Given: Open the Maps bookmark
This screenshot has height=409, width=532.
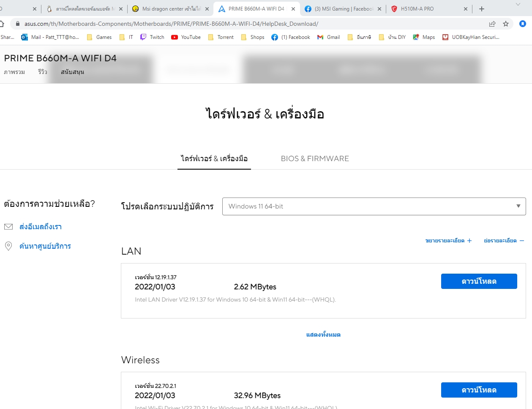Looking at the screenshot, I should 424,37.
